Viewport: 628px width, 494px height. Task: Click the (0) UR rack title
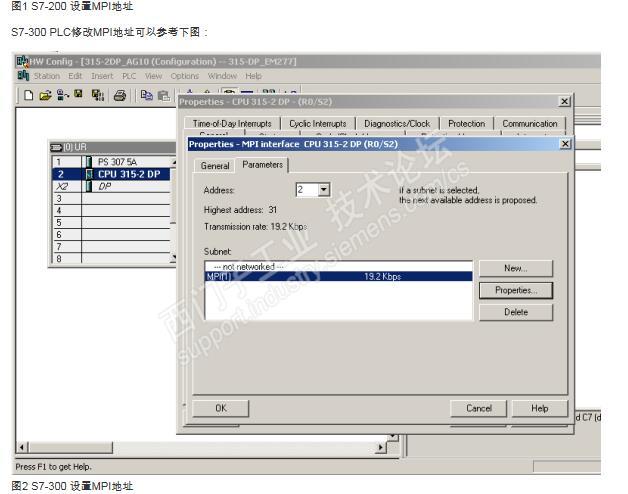(75, 147)
